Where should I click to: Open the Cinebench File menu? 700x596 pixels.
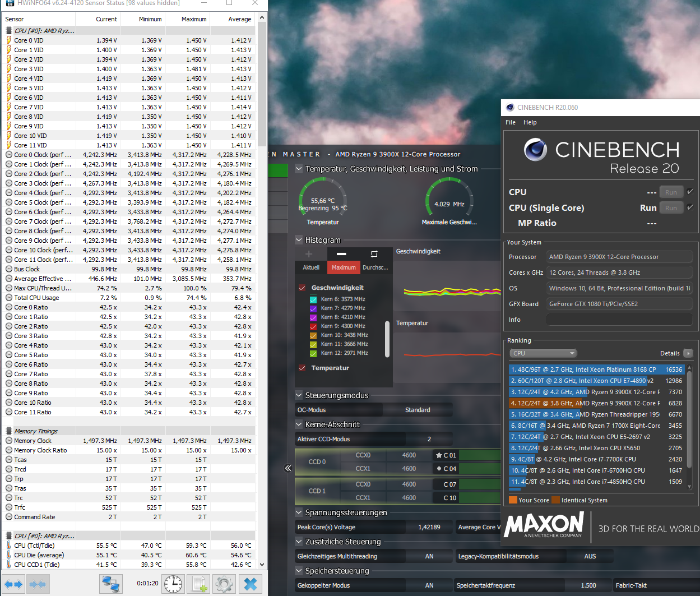pyautogui.click(x=511, y=122)
